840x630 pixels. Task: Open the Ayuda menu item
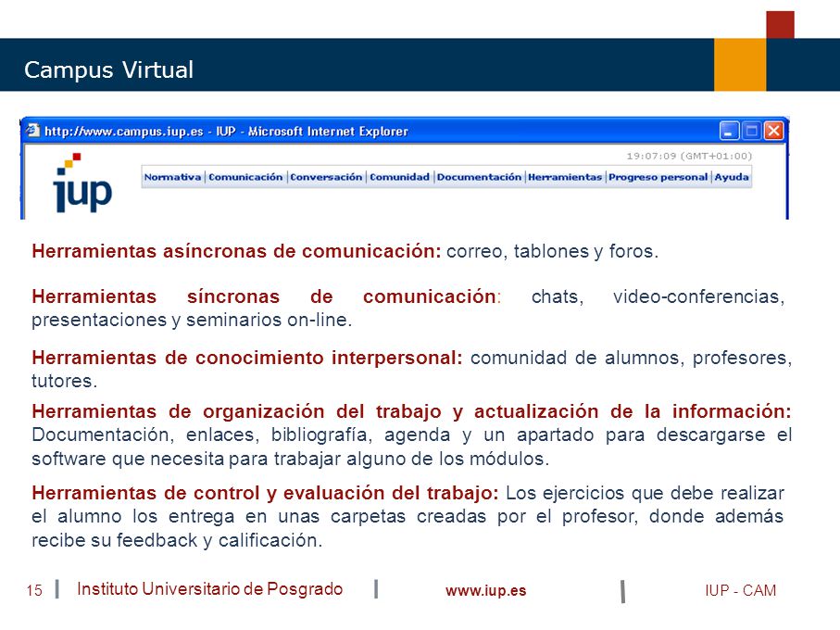[x=732, y=177]
